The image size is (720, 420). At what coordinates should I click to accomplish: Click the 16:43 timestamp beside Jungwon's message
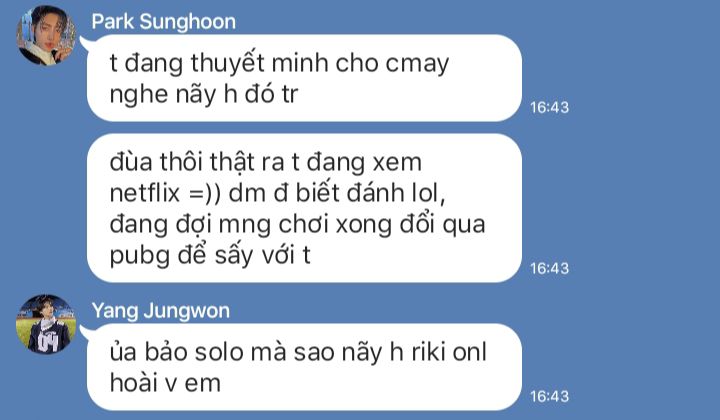pos(549,396)
